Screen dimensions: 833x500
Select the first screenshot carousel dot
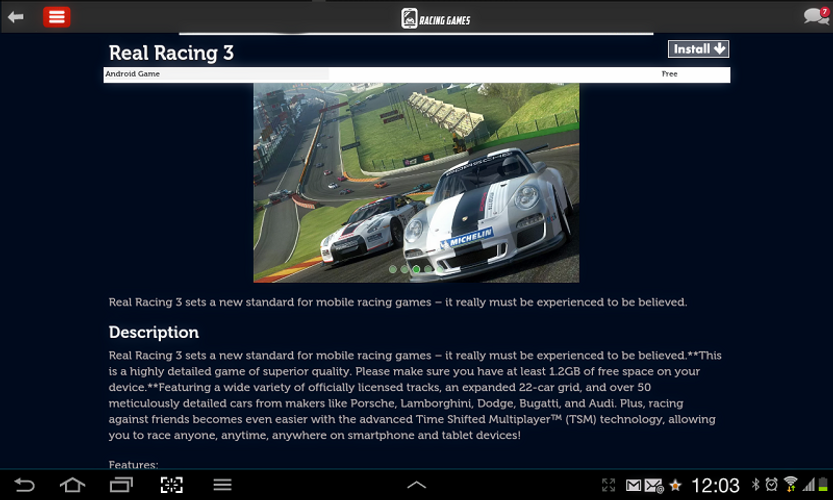click(393, 269)
